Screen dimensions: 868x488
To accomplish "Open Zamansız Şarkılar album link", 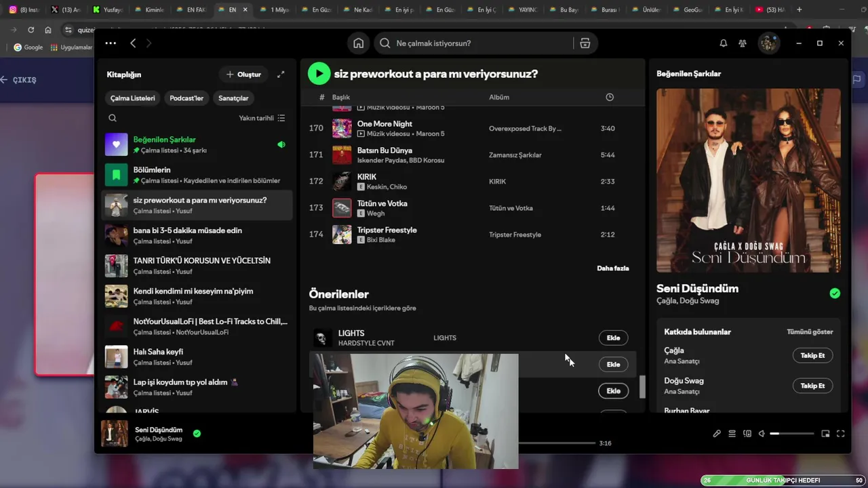I will [515, 155].
